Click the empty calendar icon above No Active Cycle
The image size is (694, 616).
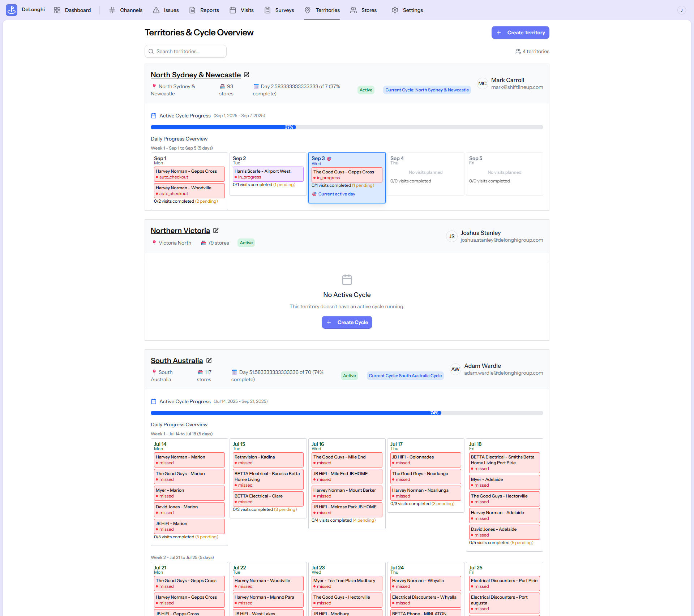coord(347,280)
